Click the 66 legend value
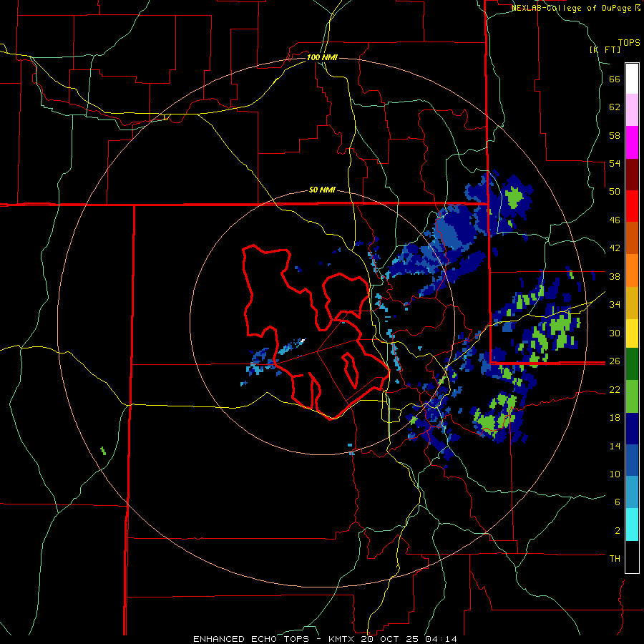 (x=615, y=79)
